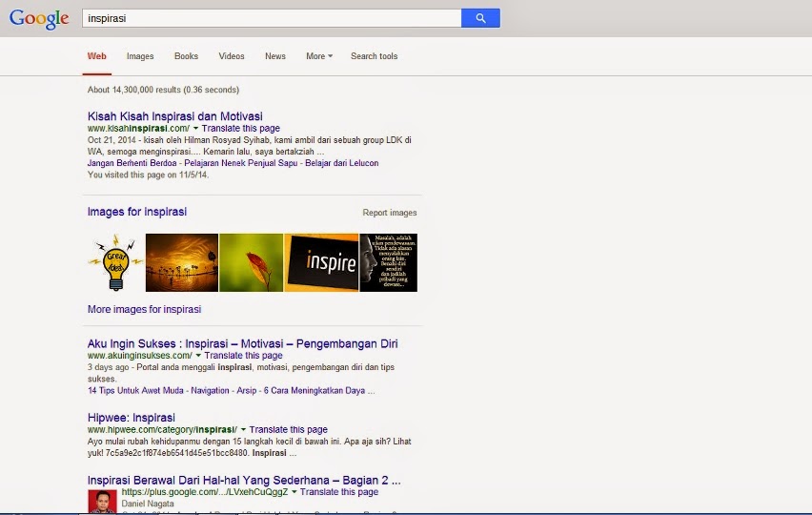Screen dimensions: 812x515
Task: Open the face profile quote thumbnail
Action: click(389, 262)
